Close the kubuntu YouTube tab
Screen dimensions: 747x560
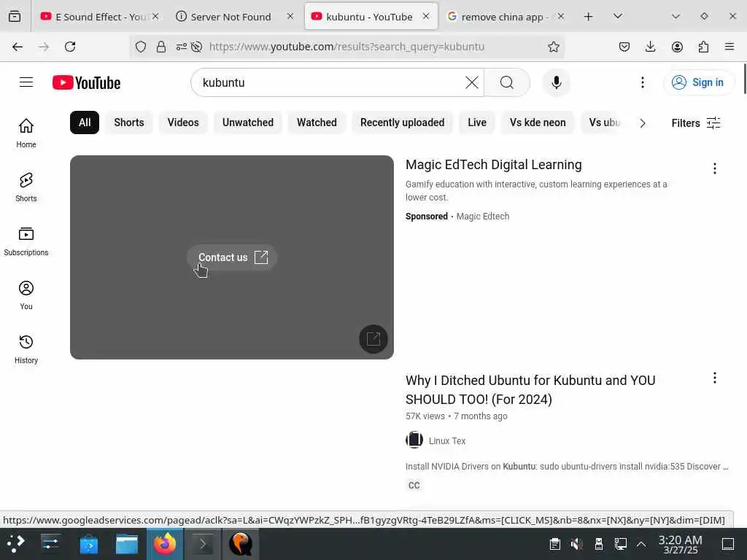coord(426,16)
